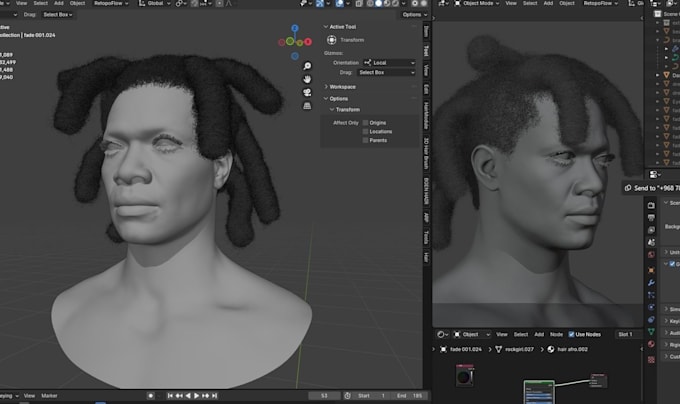Open the wrench Modifiers properties tab
680x404 pixels.
pos(651,283)
